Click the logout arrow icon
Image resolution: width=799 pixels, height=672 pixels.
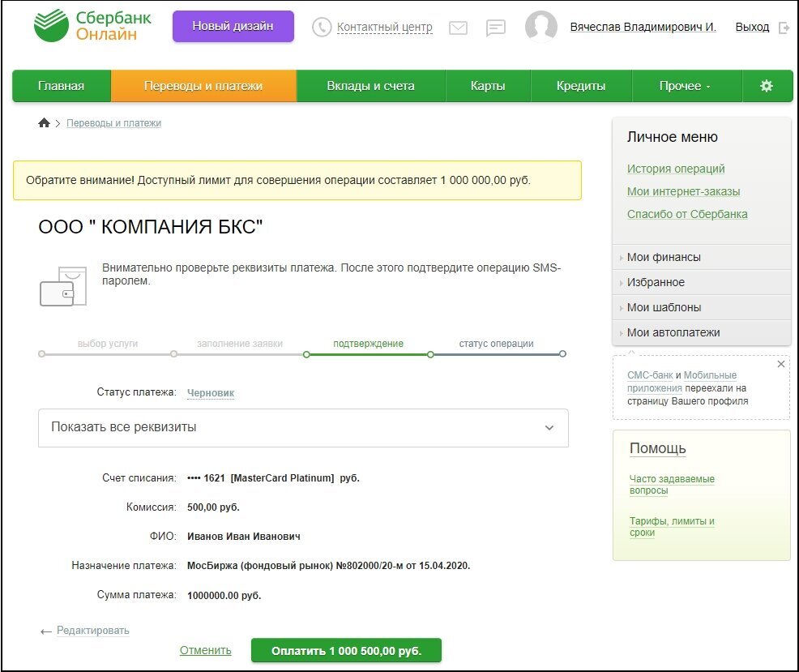tap(784, 28)
